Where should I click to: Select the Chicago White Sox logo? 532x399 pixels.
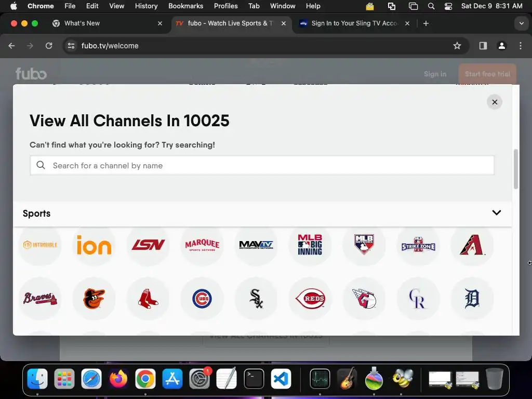coord(256,299)
